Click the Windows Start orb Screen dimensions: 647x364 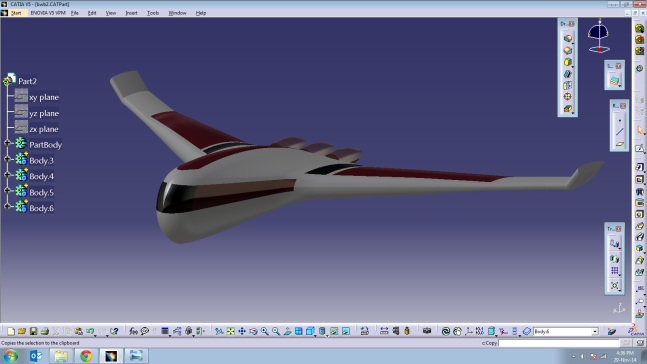(11, 356)
